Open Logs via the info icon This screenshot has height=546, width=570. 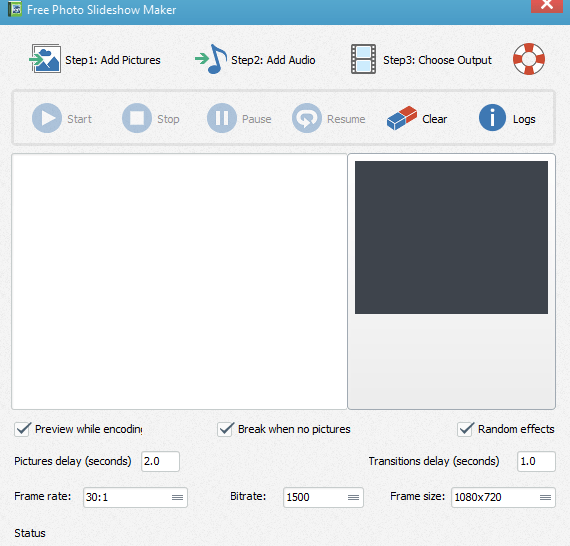point(492,118)
